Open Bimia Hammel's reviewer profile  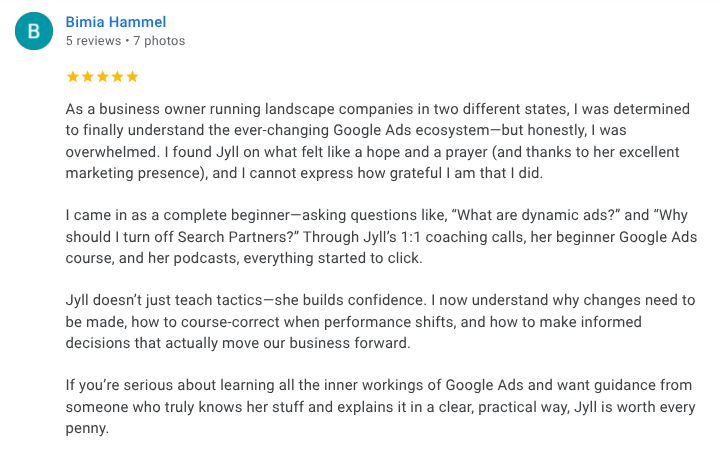tap(115, 22)
